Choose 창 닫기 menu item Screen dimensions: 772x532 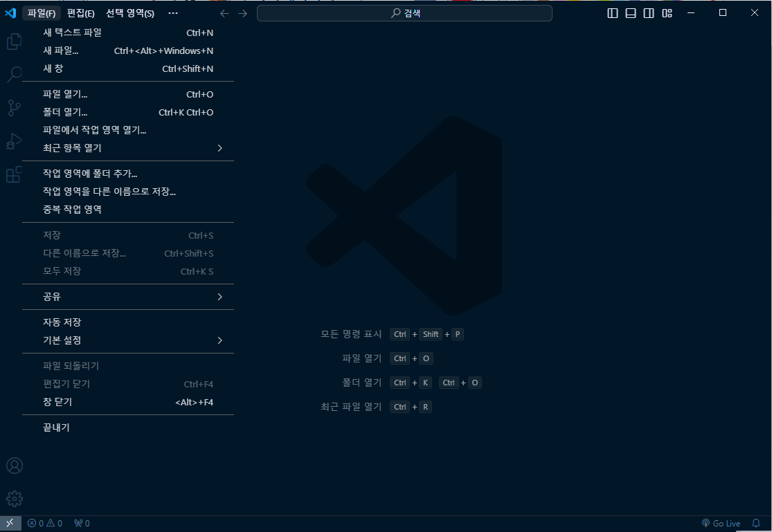(128, 402)
